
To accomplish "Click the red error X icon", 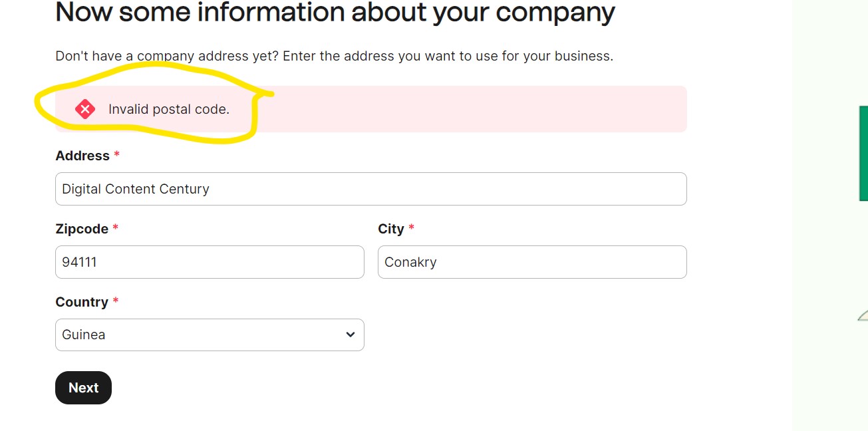I will [85, 109].
